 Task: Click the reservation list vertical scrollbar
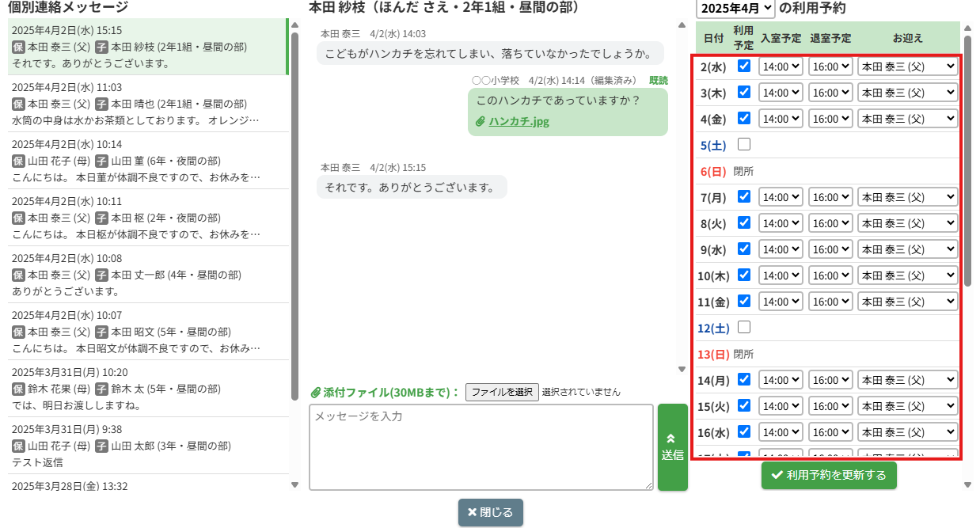tap(967, 158)
